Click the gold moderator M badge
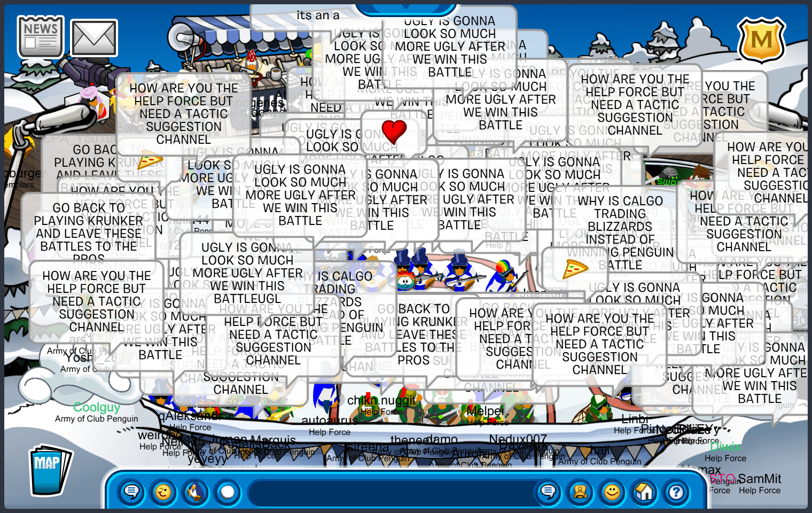 [x=761, y=41]
